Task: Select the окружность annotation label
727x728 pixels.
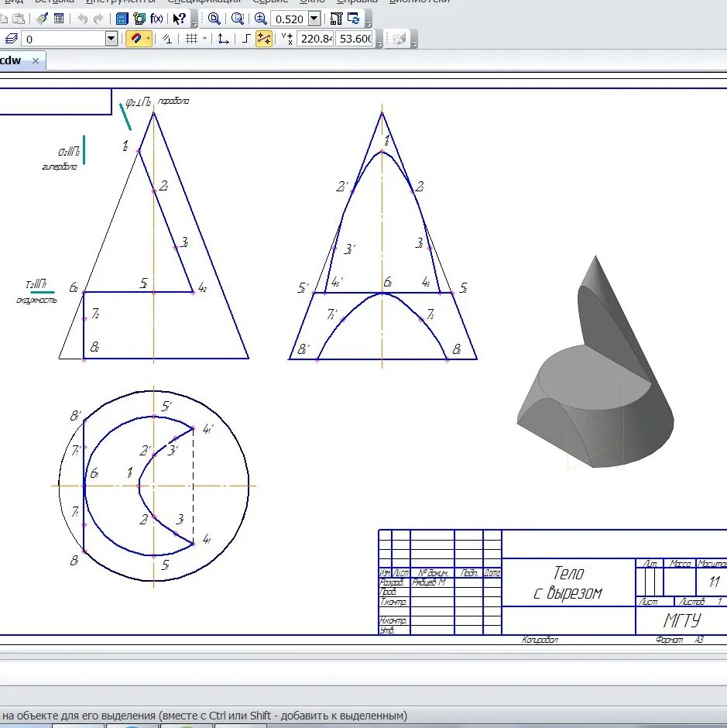Action: (x=36, y=300)
